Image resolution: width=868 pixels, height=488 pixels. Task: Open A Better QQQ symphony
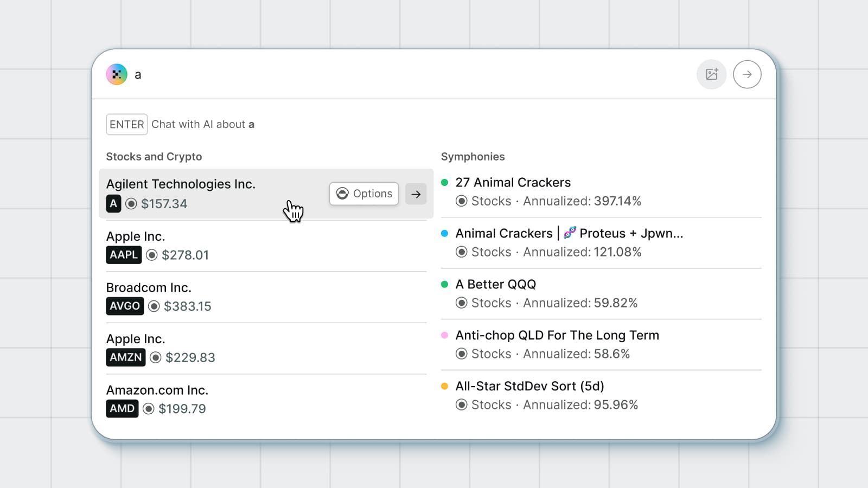[495, 285]
